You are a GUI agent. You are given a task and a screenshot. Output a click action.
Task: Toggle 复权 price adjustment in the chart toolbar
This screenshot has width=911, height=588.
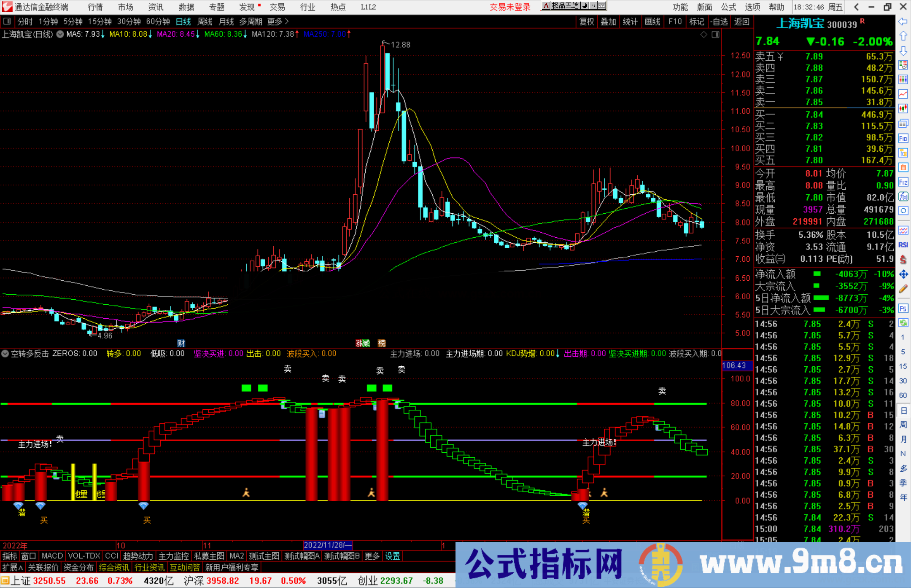coord(586,21)
